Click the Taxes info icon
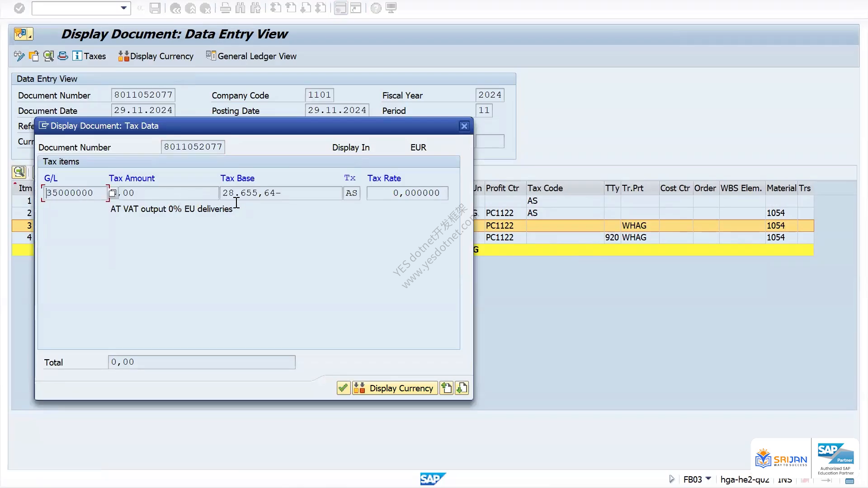 (77, 56)
